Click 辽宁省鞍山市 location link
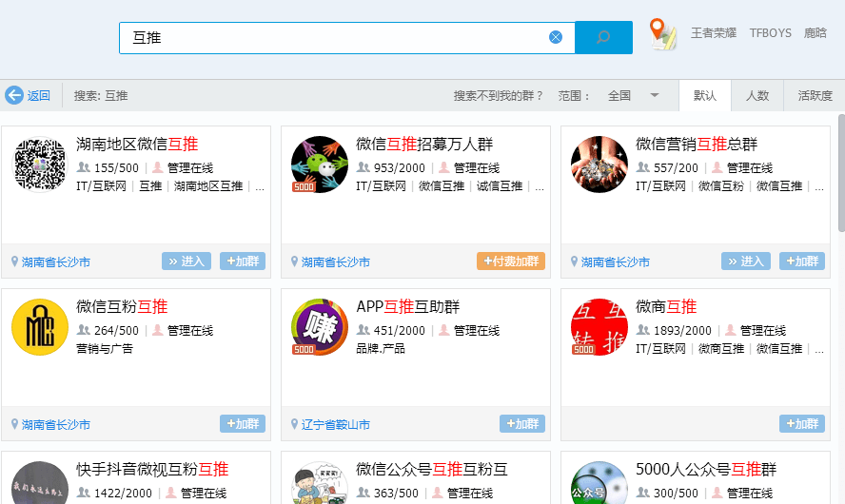 [x=336, y=424]
